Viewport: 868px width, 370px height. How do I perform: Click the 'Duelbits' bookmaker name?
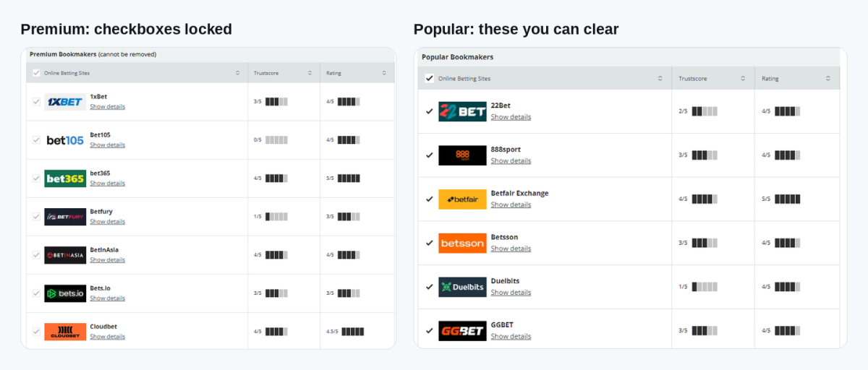(505, 281)
